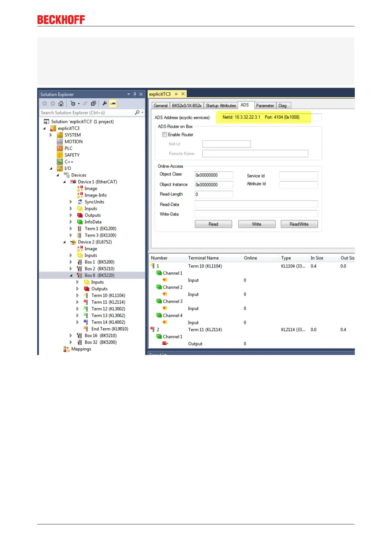Screen dimensions: 392x554
Task: Click the Read-Length input field
Action: click(x=214, y=194)
